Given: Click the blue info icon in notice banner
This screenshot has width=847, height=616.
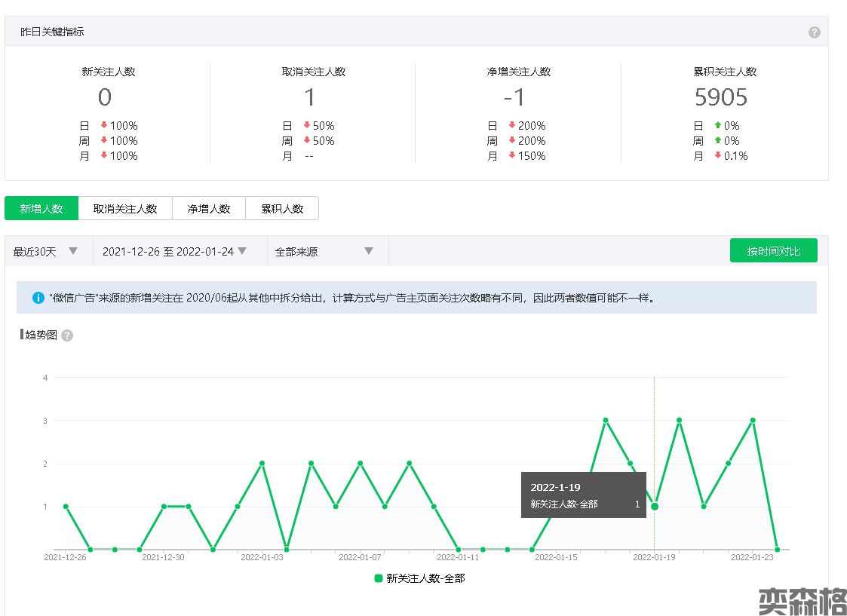Looking at the screenshot, I should tap(38, 298).
